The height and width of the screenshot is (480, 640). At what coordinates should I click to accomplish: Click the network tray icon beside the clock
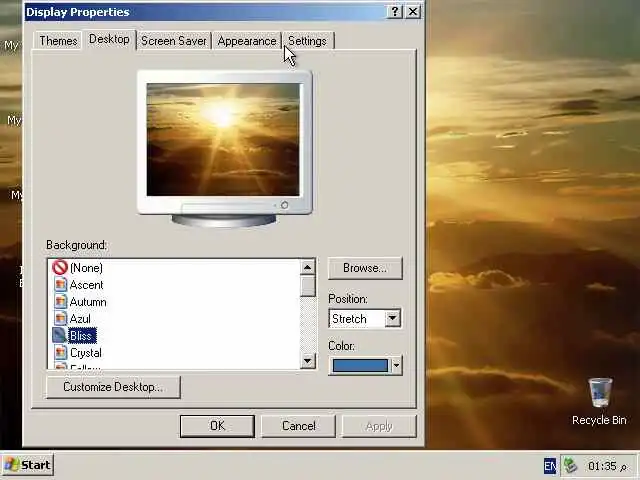click(570, 465)
